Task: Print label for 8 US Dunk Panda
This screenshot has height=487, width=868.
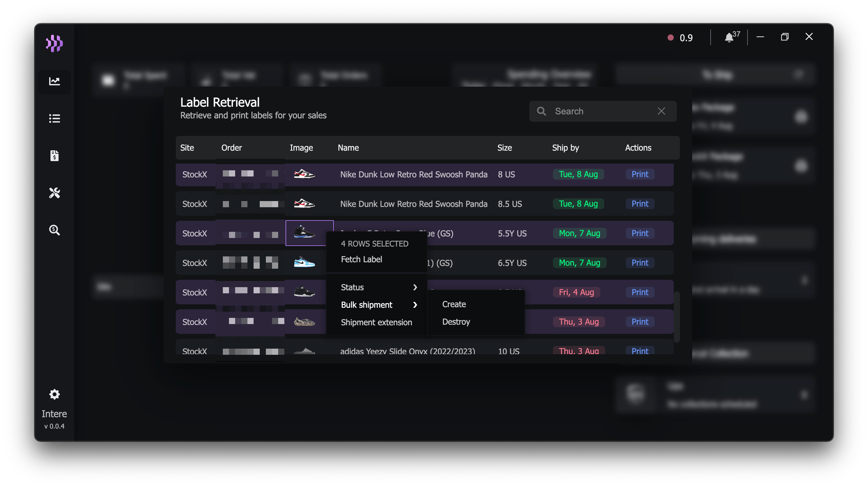Action: tap(640, 174)
